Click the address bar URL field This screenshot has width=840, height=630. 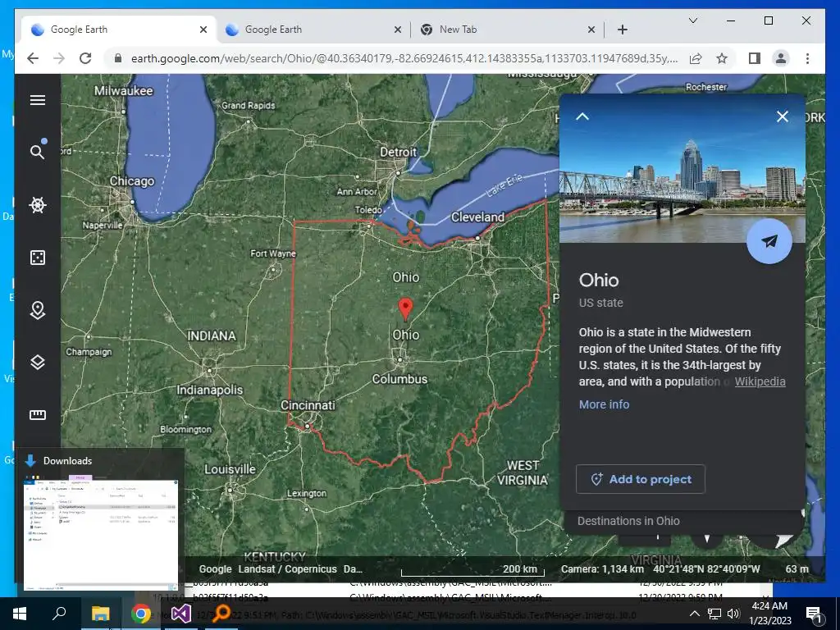404,58
